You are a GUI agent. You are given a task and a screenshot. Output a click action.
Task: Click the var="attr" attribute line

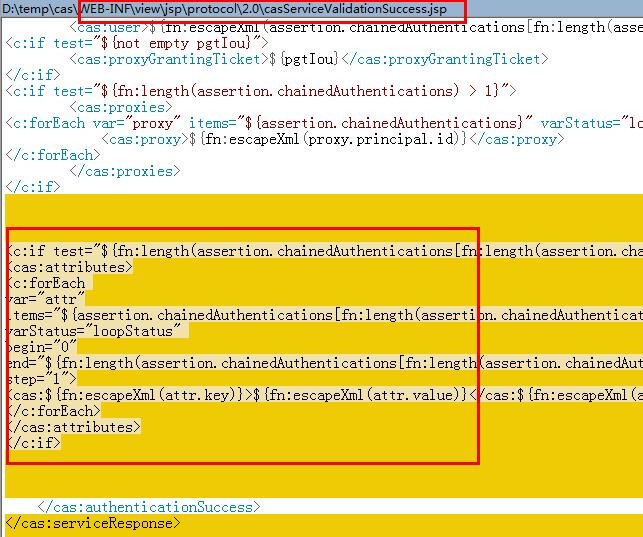click(x=46, y=299)
